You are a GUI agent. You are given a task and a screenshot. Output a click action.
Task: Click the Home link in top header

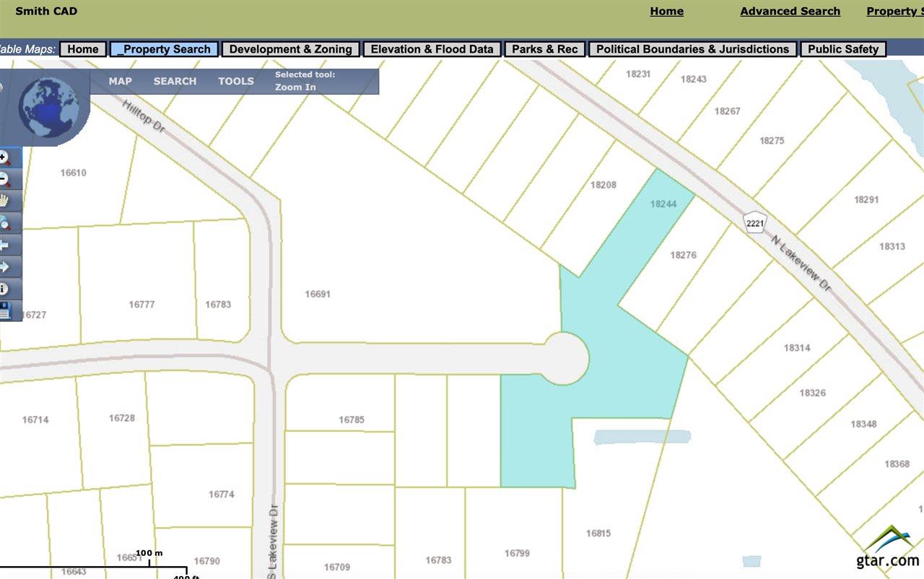click(666, 12)
